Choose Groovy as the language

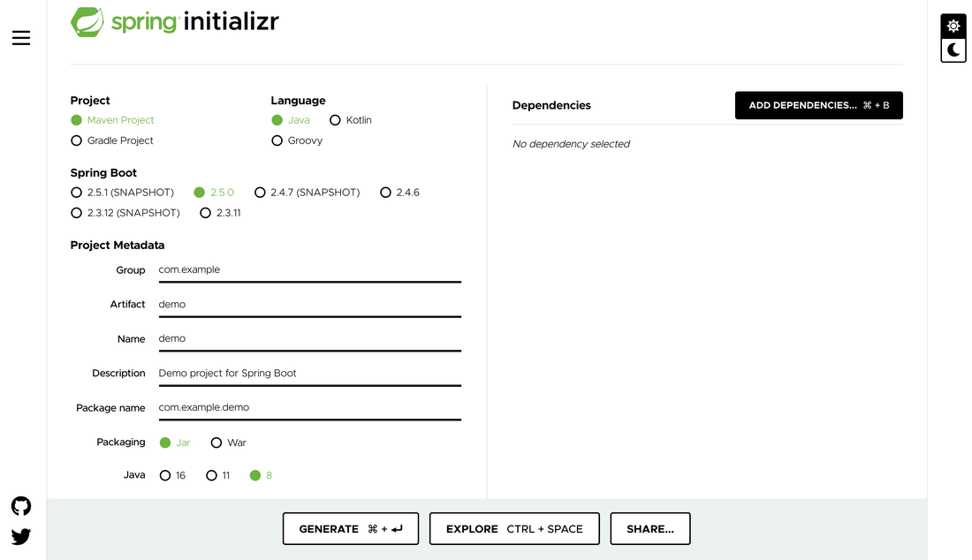[297, 140]
